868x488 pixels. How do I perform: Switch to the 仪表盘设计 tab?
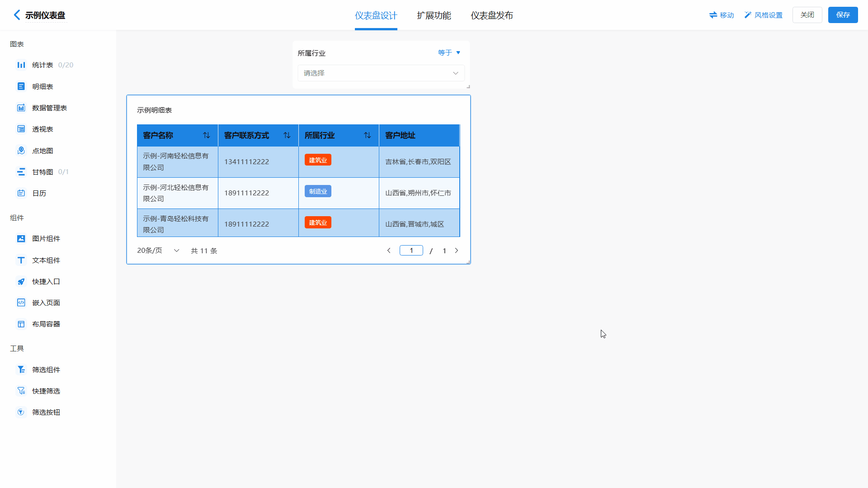376,15
